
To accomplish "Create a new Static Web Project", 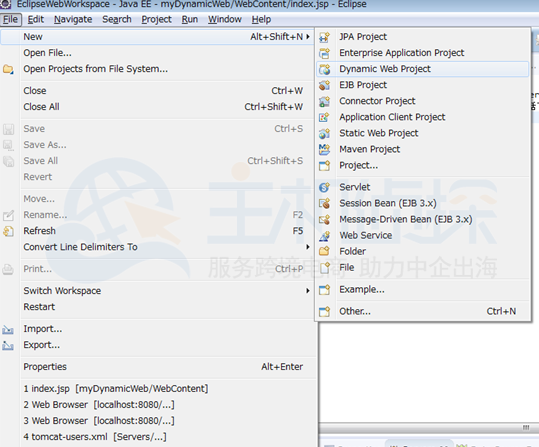I will click(422, 133).
